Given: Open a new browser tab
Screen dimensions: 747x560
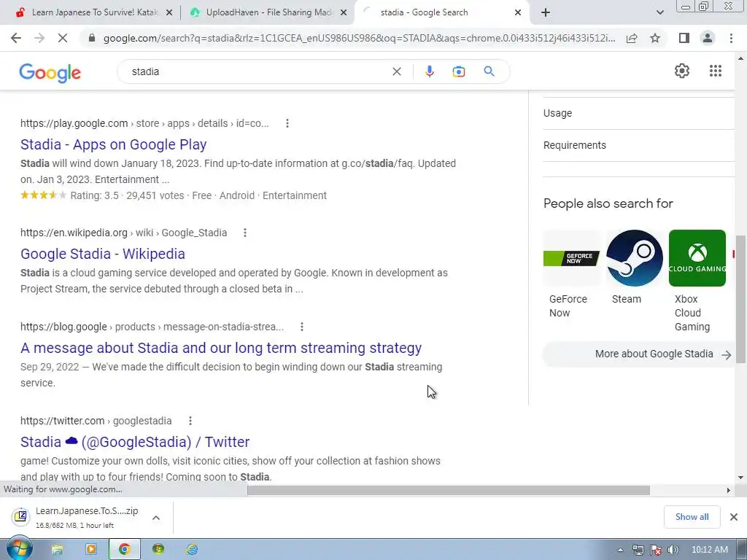Looking at the screenshot, I should (x=546, y=12).
